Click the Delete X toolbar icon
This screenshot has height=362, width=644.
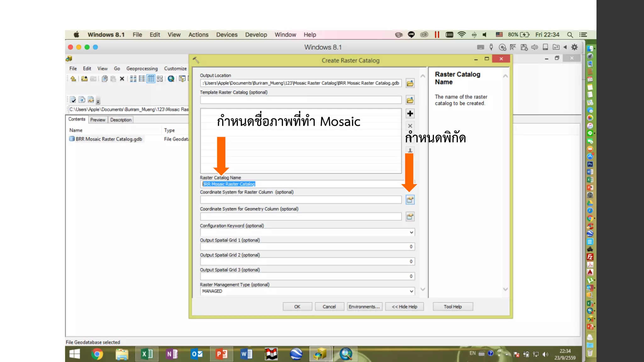[x=122, y=79]
